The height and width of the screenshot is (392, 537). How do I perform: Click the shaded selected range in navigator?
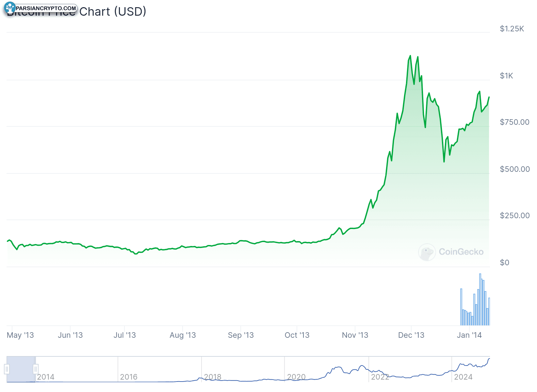[21, 369]
